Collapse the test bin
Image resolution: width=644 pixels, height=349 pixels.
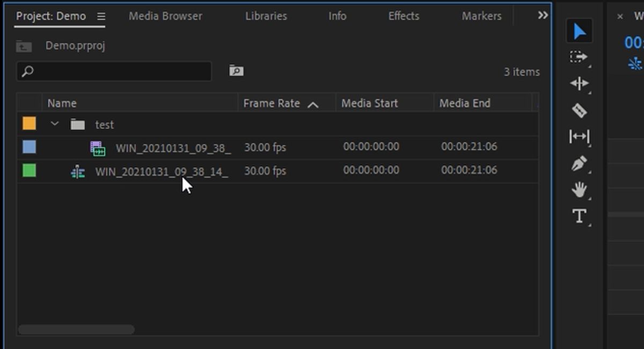click(x=54, y=124)
